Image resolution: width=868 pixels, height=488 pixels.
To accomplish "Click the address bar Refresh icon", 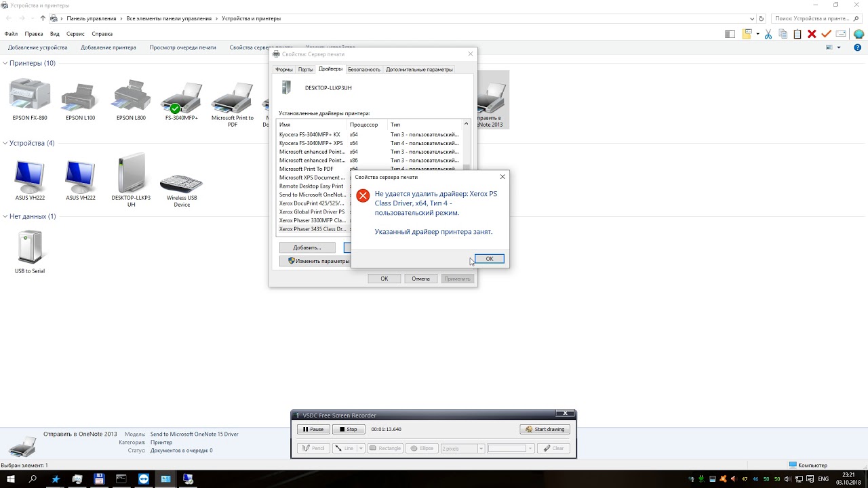I will click(761, 18).
